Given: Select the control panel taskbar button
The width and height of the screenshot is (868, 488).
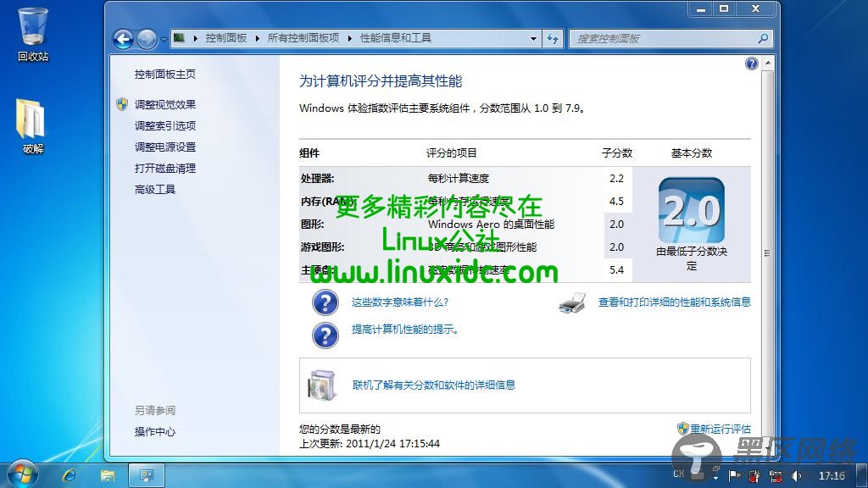Looking at the screenshot, I should pyautogui.click(x=147, y=475).
